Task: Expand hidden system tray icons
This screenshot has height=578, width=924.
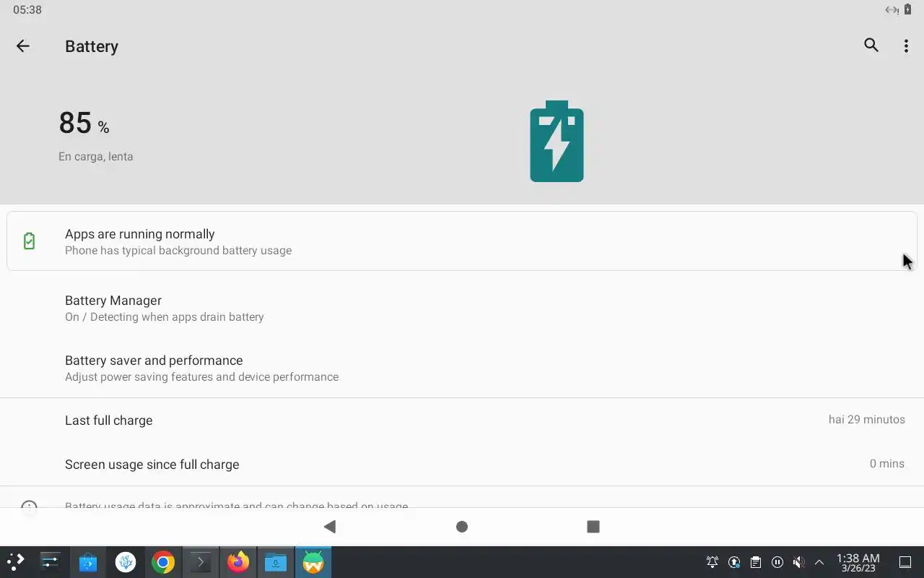Action: [819, 562]
